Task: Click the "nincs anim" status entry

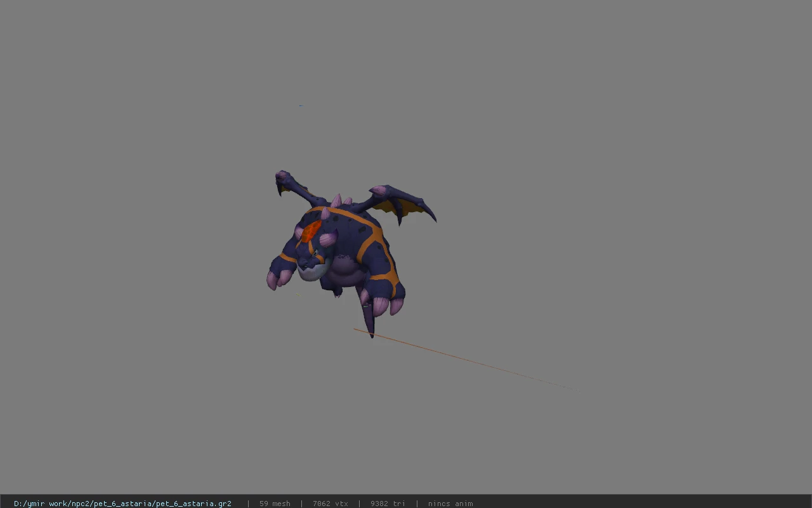Action: (450, 504)
